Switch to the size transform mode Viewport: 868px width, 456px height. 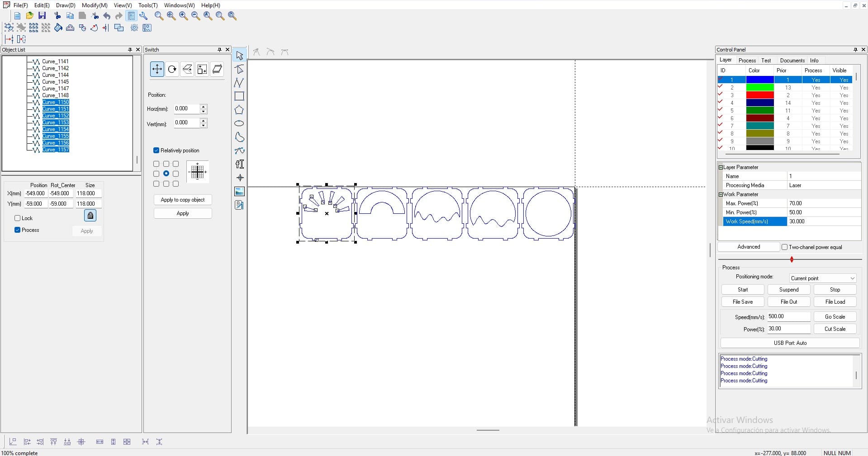coord(202,69)
